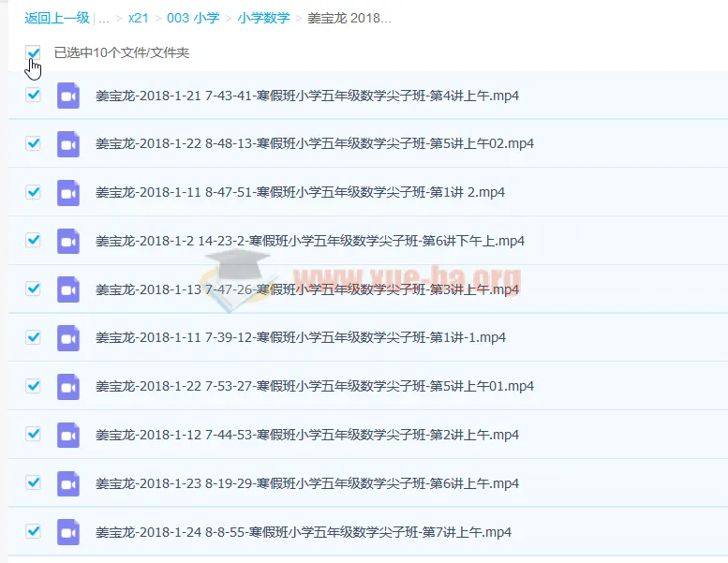728x563 pixels.
Task: Open the 小学数学 breadcrumb folder
Action: tap(263, 18)
